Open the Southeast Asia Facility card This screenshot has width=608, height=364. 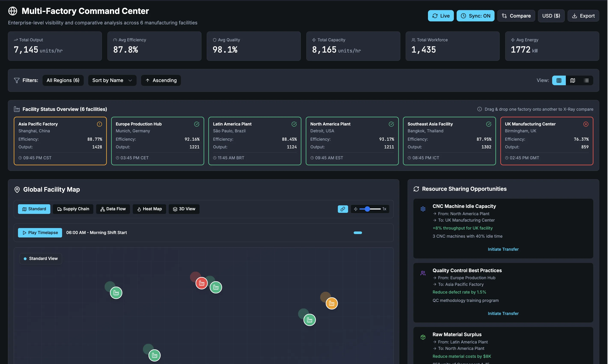[449, 141]
